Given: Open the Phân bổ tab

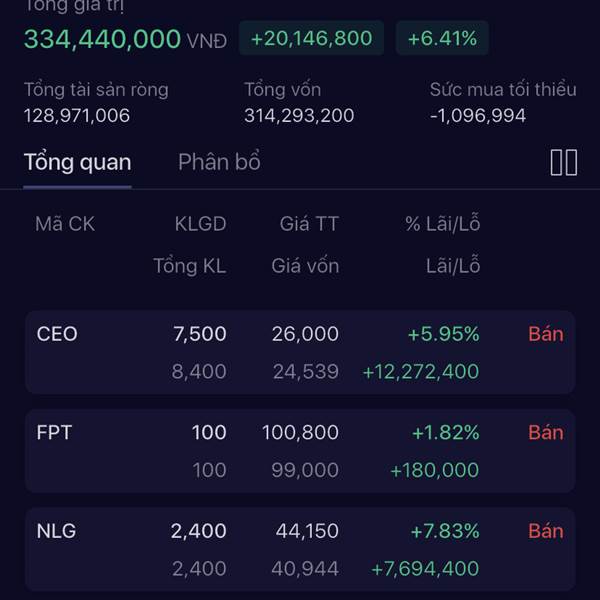Looking at the screenshot, I should click(x=219, y=161).
